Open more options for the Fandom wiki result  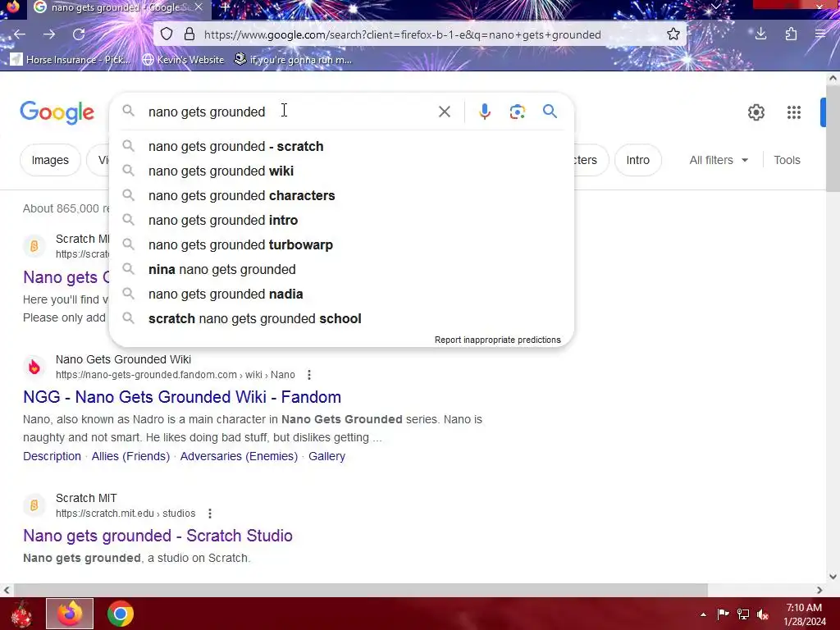309,375
